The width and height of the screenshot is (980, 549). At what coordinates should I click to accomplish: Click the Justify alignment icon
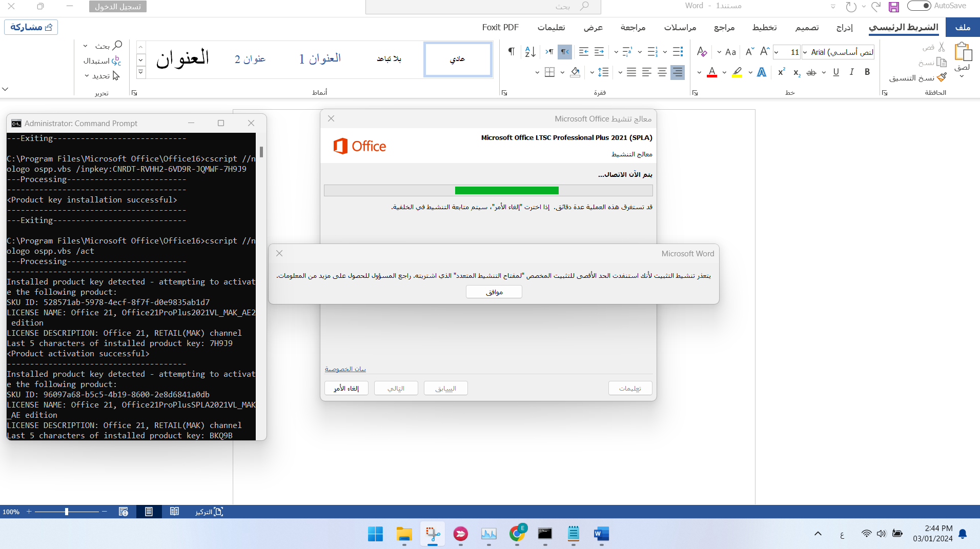coord(631,72)
